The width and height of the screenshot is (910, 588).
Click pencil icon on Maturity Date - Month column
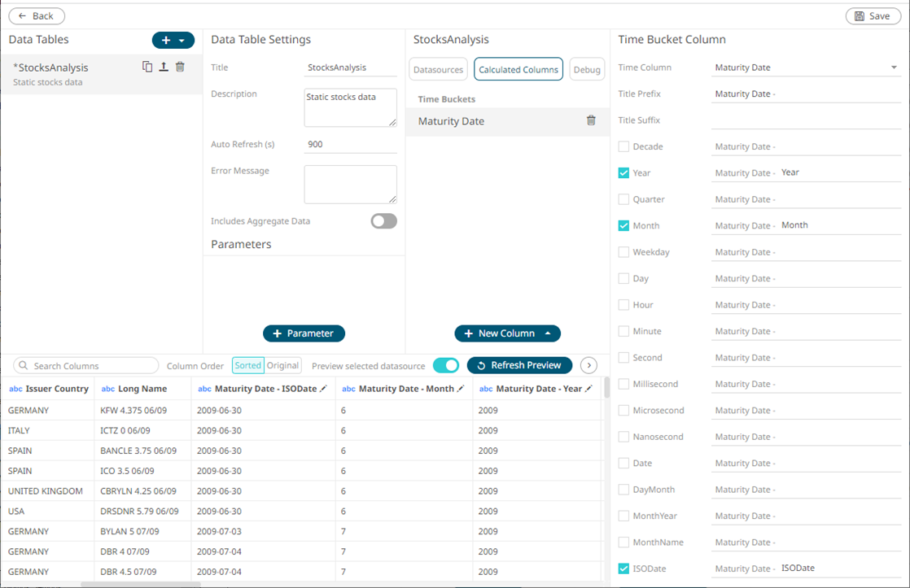click(x=461, y=389)
